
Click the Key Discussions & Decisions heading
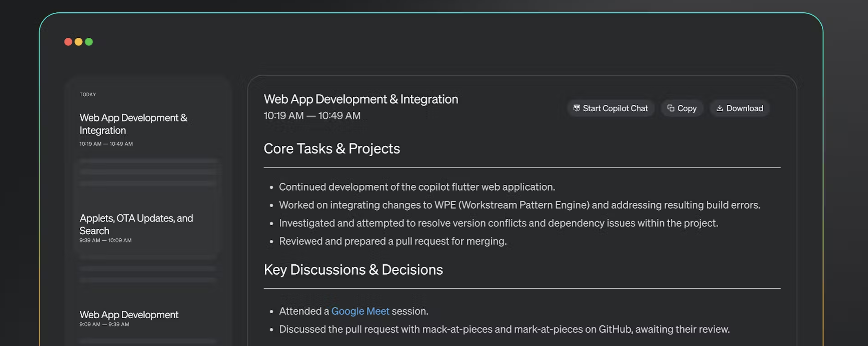click(353, 270)
